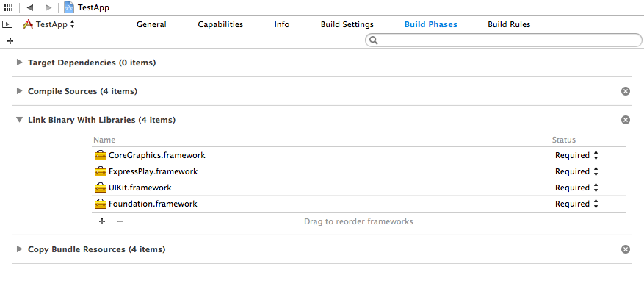Screen dimensions: 644x289
Task: Go forward with the right arrow
Action: [48, 7]
